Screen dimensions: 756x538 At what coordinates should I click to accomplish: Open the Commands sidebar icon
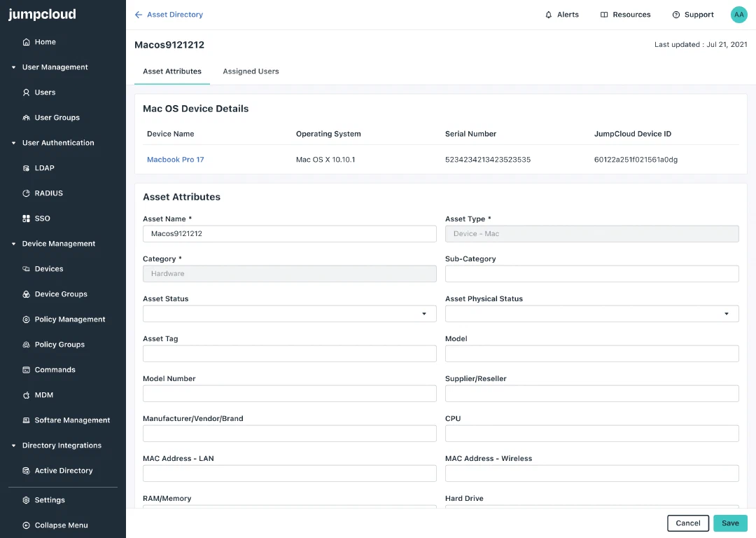26,370
